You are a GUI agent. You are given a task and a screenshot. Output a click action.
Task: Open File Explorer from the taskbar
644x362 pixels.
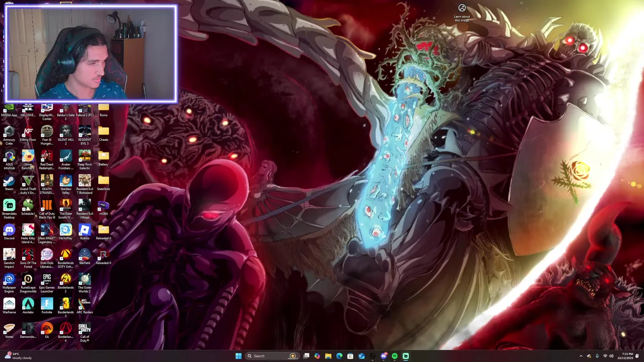pyautogui.click(x=328, y=356)
